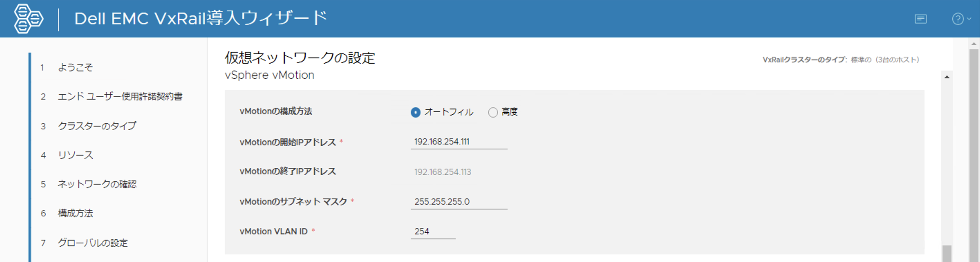Open step 3 クラスターのタイプ

coord(96,126)
